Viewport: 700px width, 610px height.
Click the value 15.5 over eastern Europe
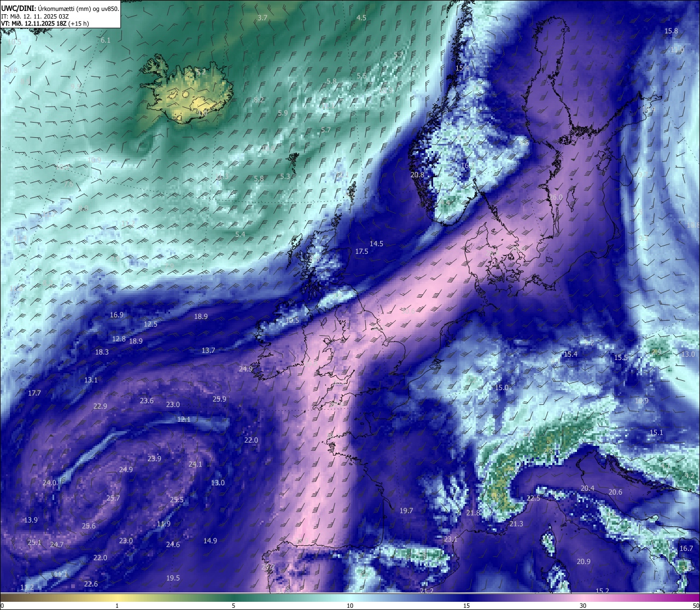(x=621, y=357)
